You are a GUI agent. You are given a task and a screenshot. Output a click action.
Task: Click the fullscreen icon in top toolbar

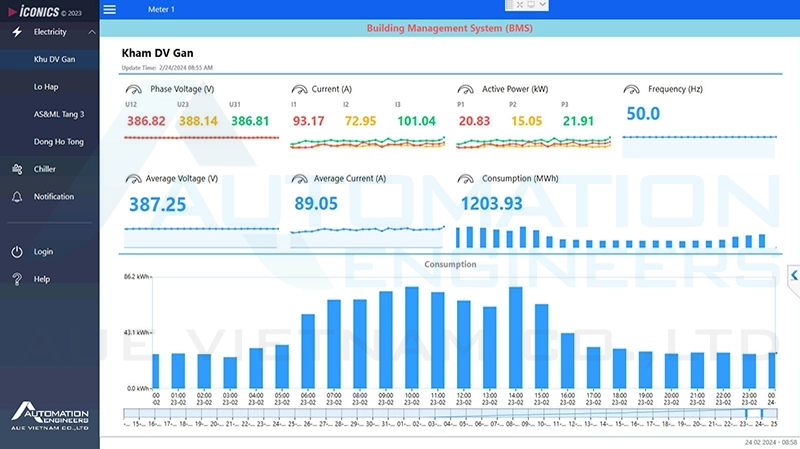pos(519,6)
